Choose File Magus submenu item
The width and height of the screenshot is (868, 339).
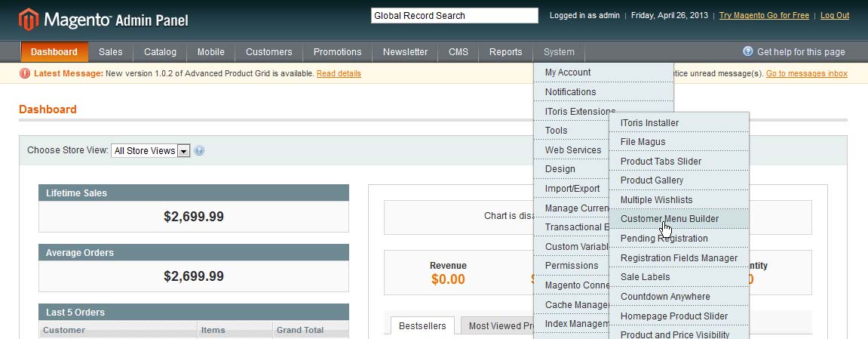tap(679, 142)
